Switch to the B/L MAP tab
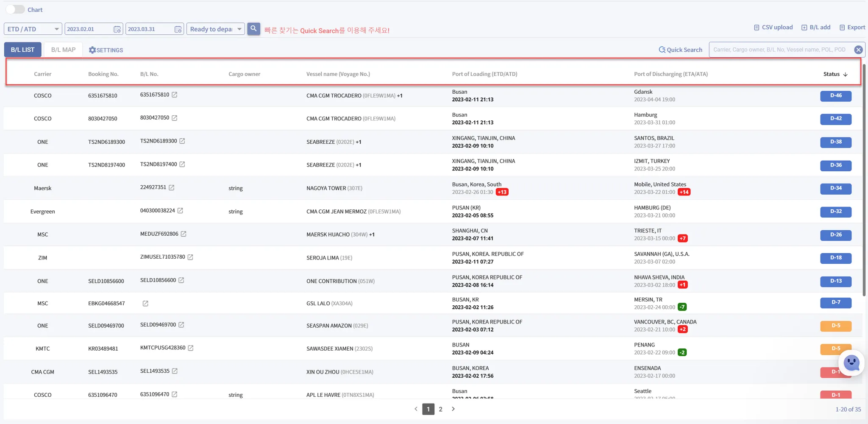868x424 pixels. click(x=63, y=50)
